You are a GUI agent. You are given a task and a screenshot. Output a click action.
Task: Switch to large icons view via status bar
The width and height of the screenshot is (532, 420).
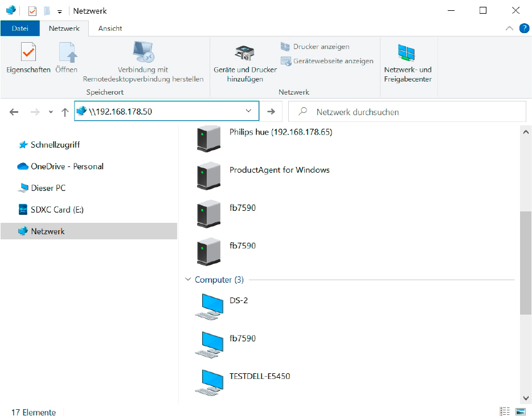[520, 411]
